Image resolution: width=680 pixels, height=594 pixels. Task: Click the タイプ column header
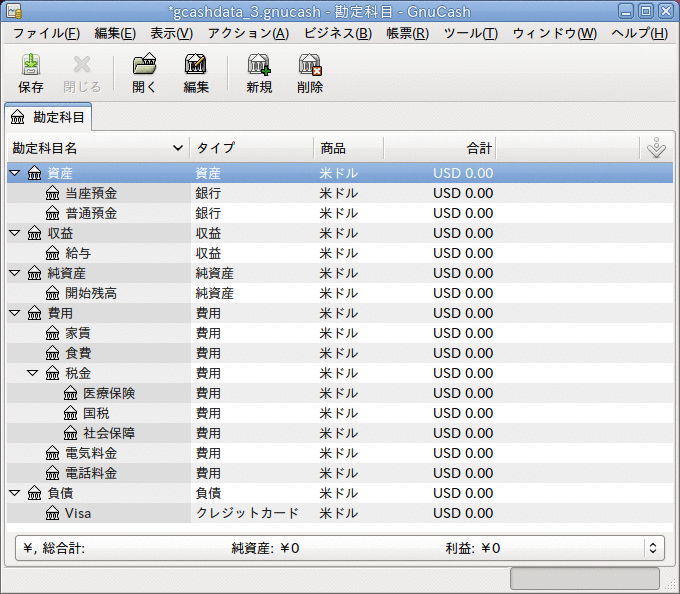click(250, 148)
